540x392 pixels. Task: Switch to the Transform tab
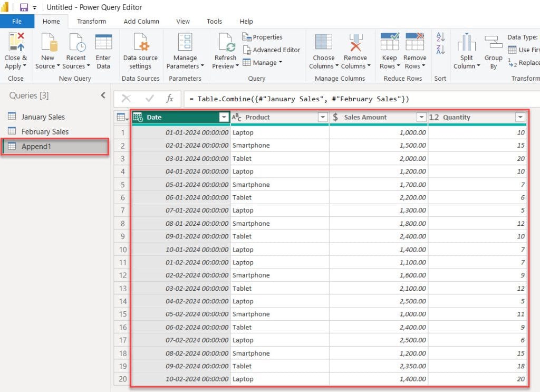(x=92, y=21)
